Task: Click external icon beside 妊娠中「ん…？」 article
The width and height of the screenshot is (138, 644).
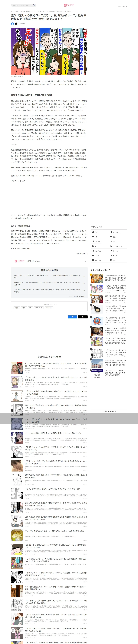Action: 84,283
